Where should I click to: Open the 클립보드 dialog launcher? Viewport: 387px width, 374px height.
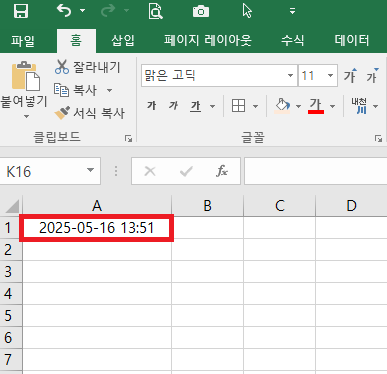(x=128, y=139)
